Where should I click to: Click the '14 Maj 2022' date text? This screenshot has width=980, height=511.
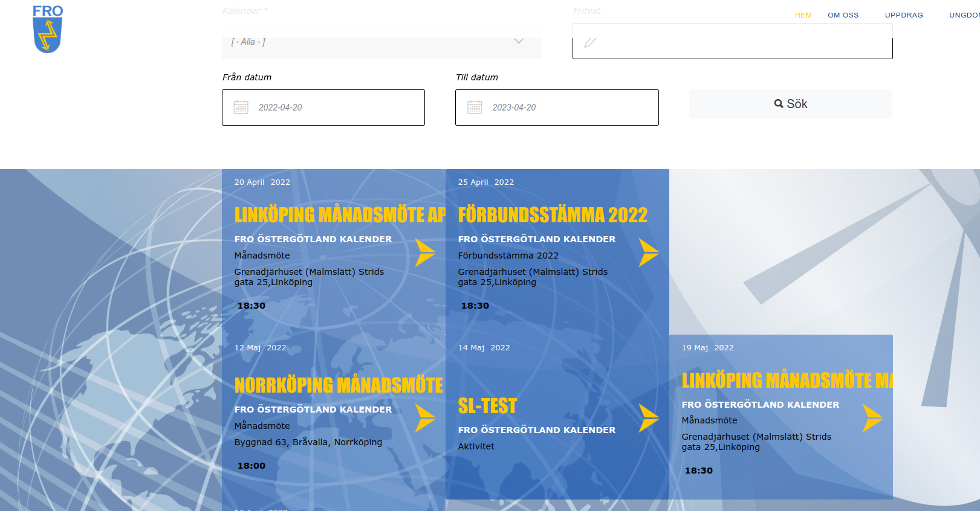click(484, 348)
